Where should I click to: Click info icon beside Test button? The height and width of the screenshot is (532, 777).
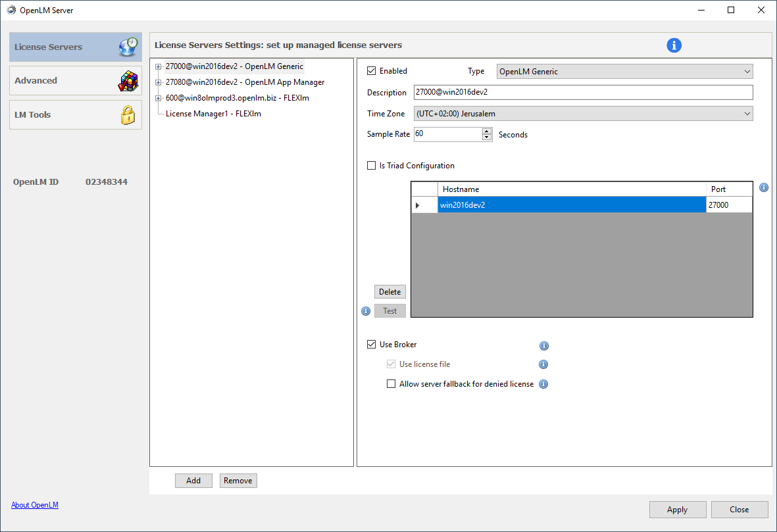point(366,311)
